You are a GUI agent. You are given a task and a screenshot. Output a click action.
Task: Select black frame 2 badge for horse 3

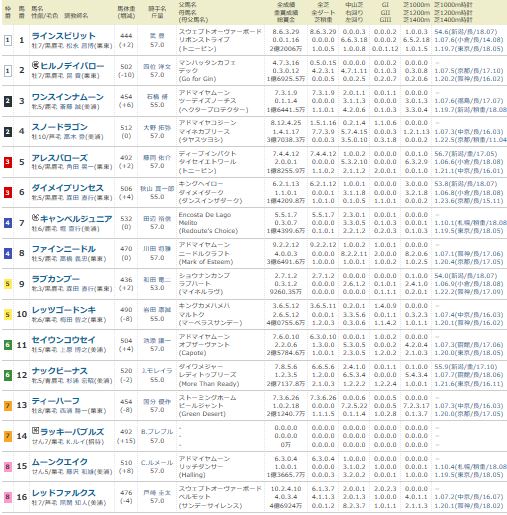click(8, 101)
